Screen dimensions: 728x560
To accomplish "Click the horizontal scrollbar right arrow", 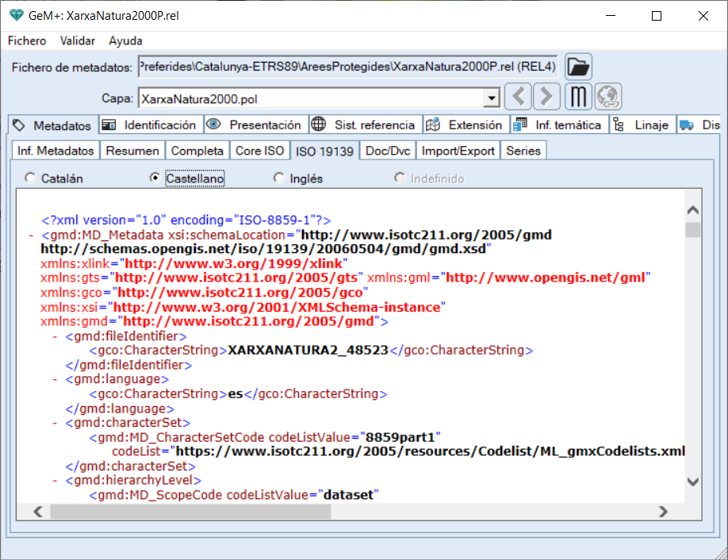I will 663,512.
